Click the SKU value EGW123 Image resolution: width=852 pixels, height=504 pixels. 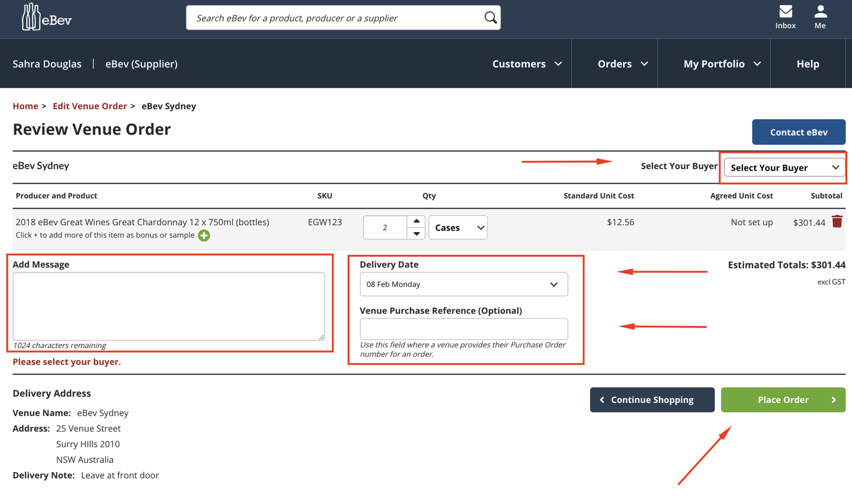pyautogui.click(x=325, y=222)
